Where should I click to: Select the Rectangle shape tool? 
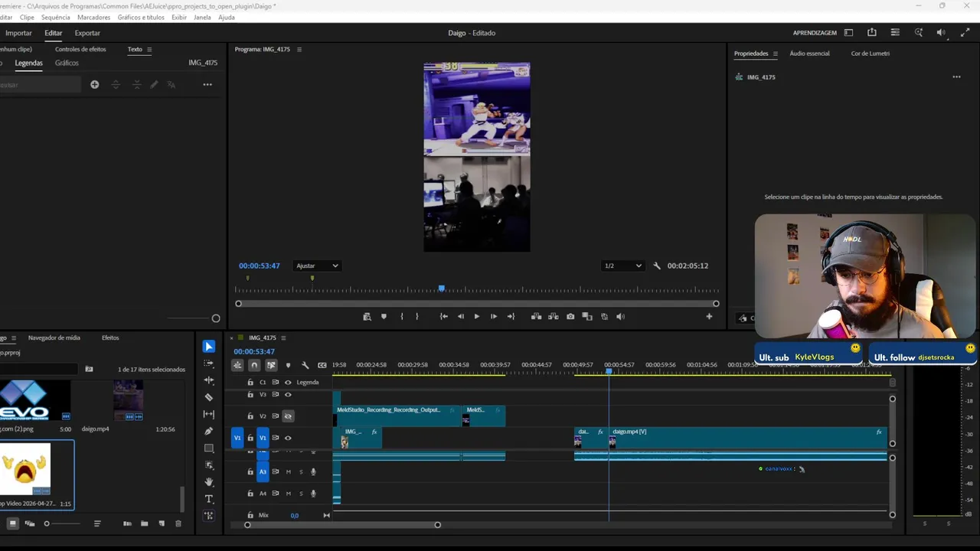pyautogui.click(x=209, y=448)
